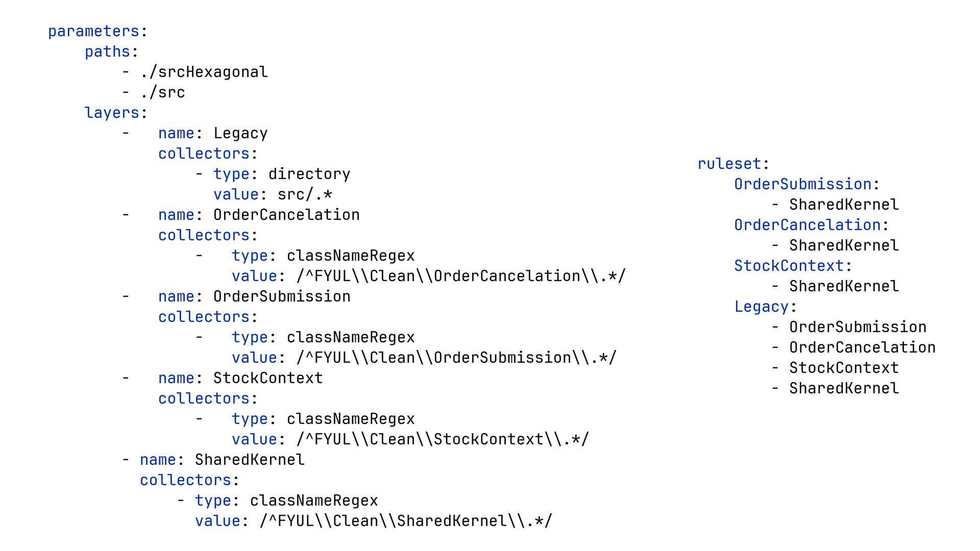Click the ruleset key
The height and width of the screenshot is (551, 980).
(729, 164)
